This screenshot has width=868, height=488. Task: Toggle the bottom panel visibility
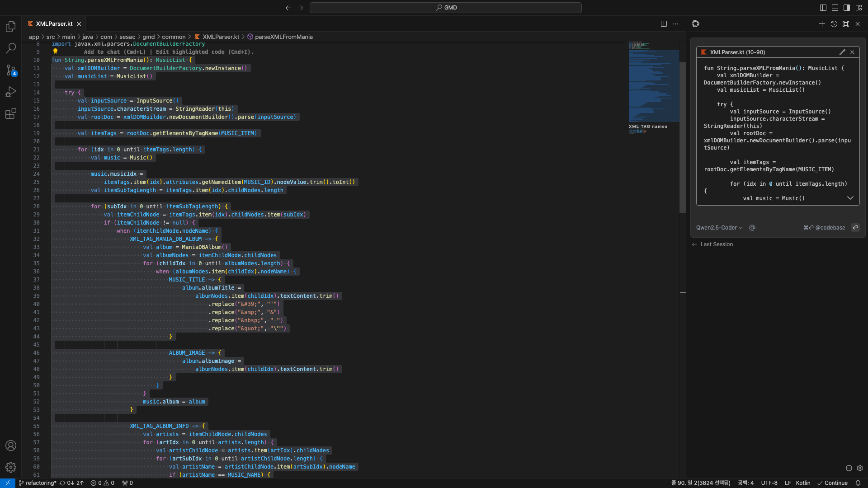835,8
